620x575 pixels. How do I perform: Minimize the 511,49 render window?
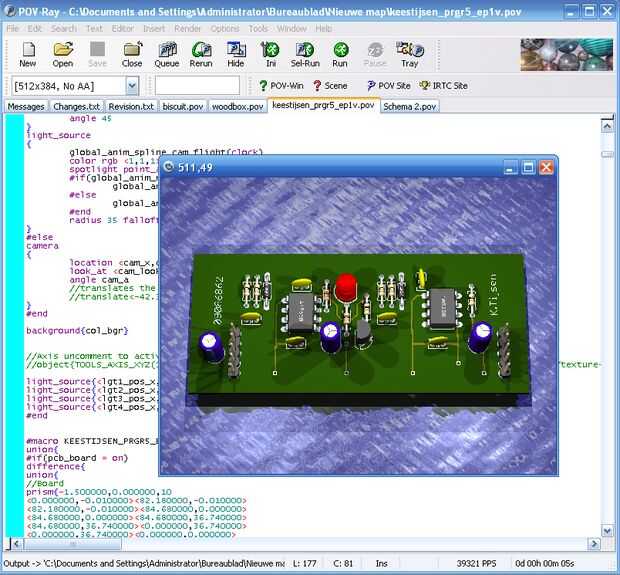[x=510, y=167]
